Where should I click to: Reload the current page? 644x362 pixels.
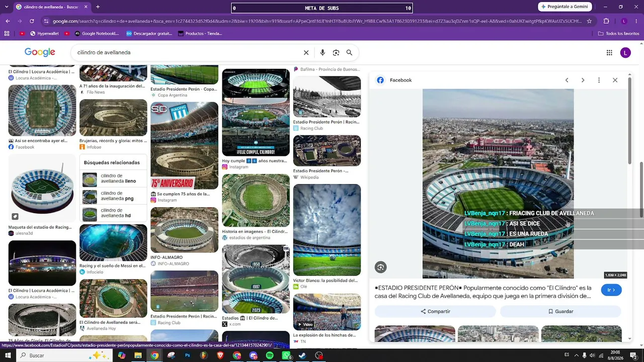pos(32,21)
